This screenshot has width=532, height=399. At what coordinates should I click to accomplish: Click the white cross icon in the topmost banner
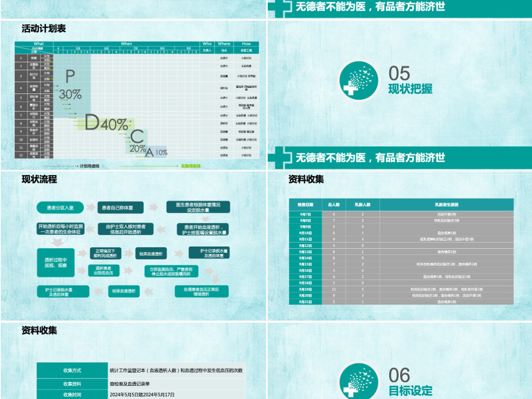[x=280, y=7]
